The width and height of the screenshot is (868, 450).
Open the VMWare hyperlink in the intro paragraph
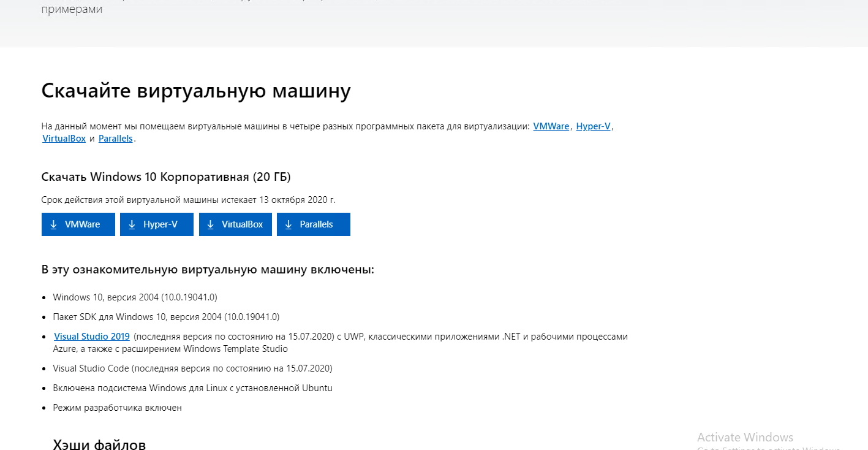[x=551, y=126]
